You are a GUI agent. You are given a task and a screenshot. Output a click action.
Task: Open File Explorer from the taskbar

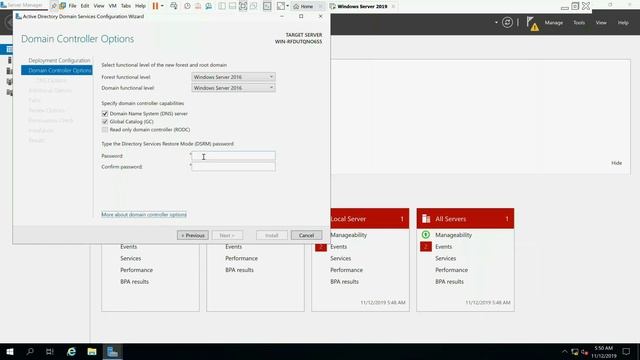[92, 351]
